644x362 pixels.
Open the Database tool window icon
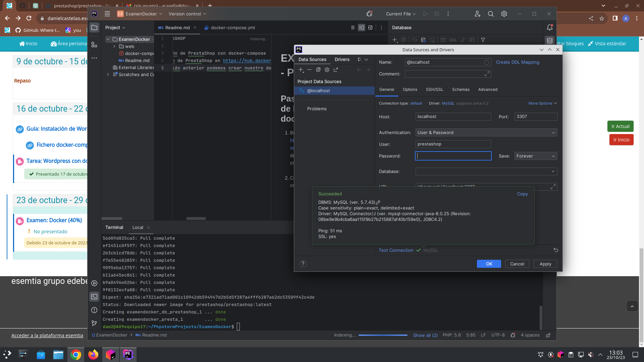(x=549, y=41)
